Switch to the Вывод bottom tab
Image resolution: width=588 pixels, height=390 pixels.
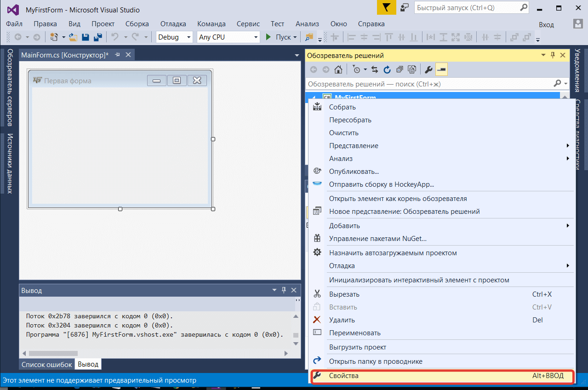tap(88, 364)
